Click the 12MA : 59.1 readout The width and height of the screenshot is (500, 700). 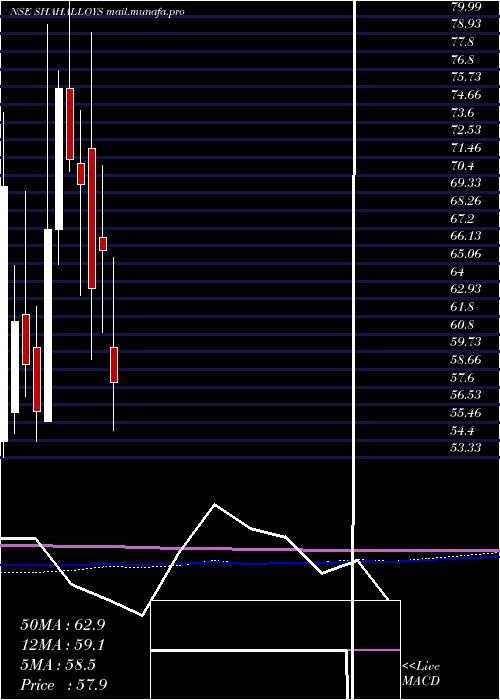click(x=61, y=645)
